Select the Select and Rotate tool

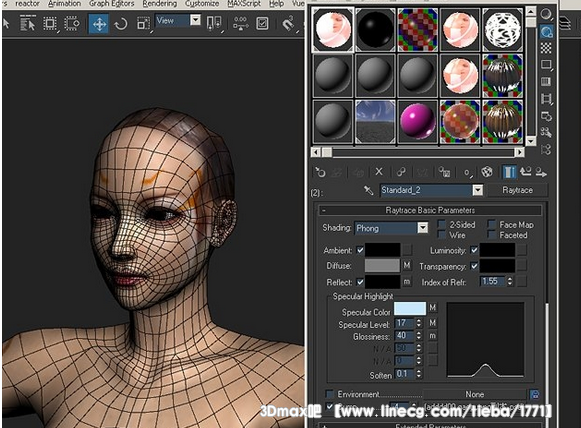(x=121, y=24)
